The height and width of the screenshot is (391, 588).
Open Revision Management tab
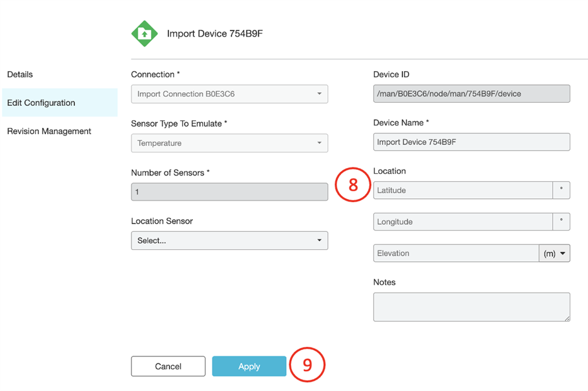pos(49,131)
